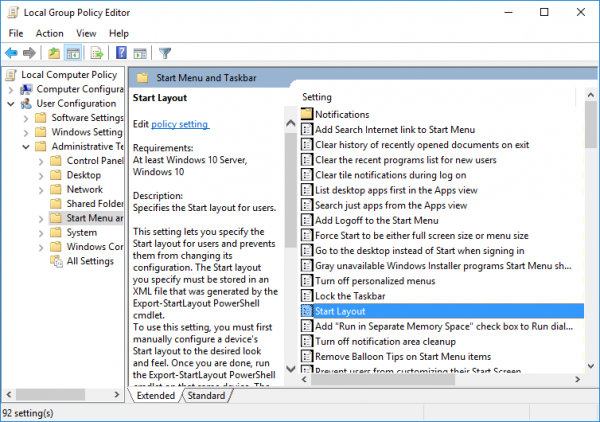Click the Back arrow toolbar icon

(x=11, y=53)
